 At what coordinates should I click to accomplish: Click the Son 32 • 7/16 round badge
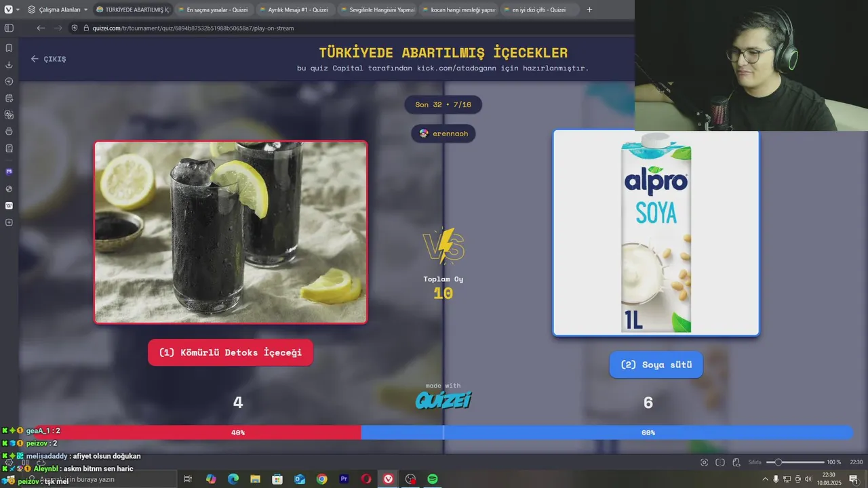(443, 104)
